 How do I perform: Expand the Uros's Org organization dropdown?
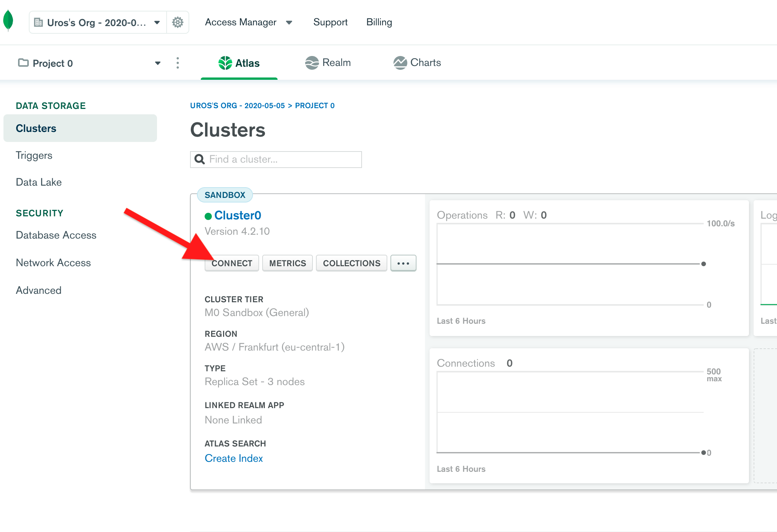pos(157,22)
